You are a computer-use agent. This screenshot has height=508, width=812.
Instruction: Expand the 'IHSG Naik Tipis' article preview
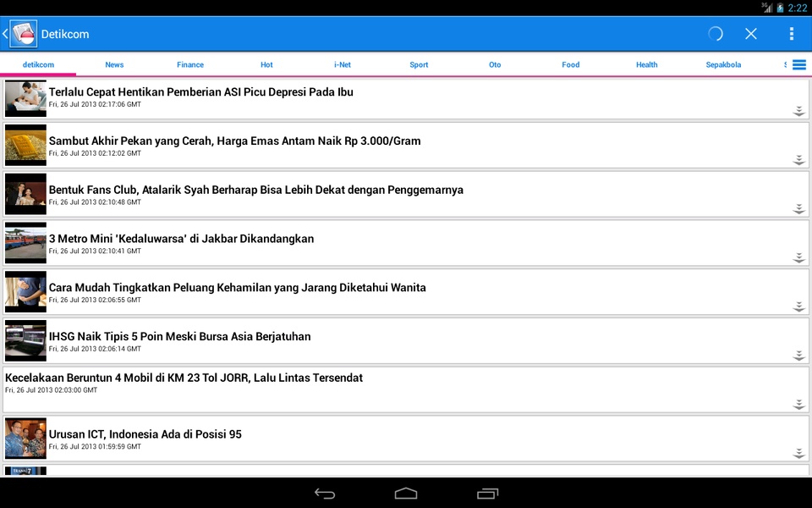coord(799,355)
